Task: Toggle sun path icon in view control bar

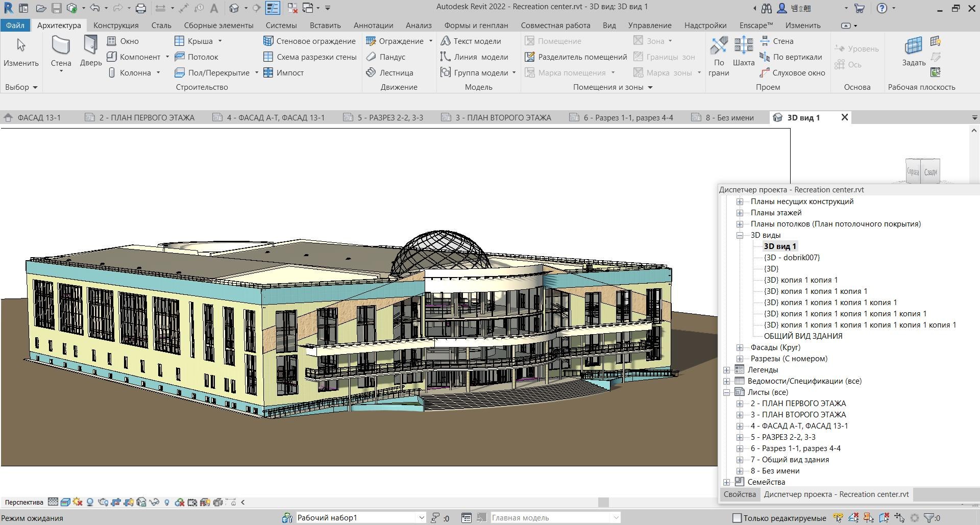Action: click(x=78, y=502)
